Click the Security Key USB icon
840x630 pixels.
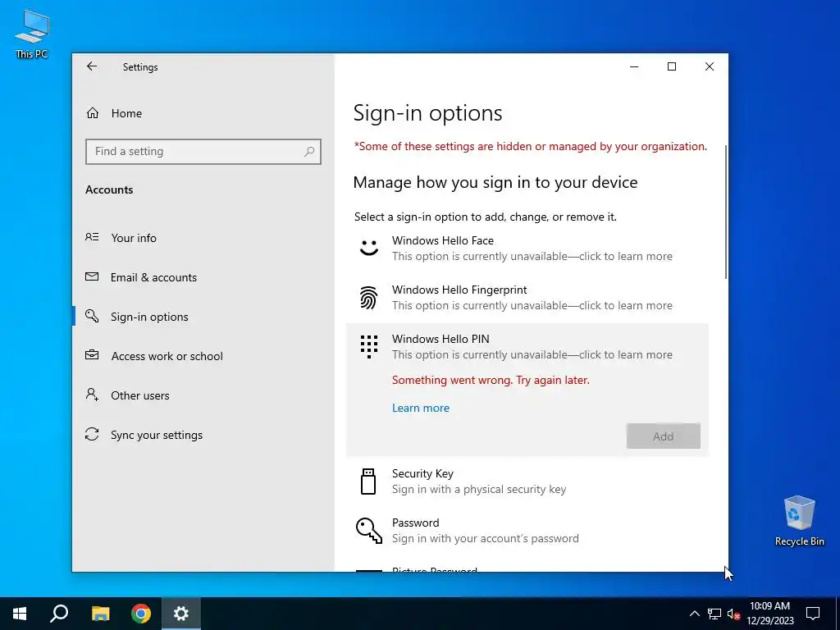coord(368,481)
